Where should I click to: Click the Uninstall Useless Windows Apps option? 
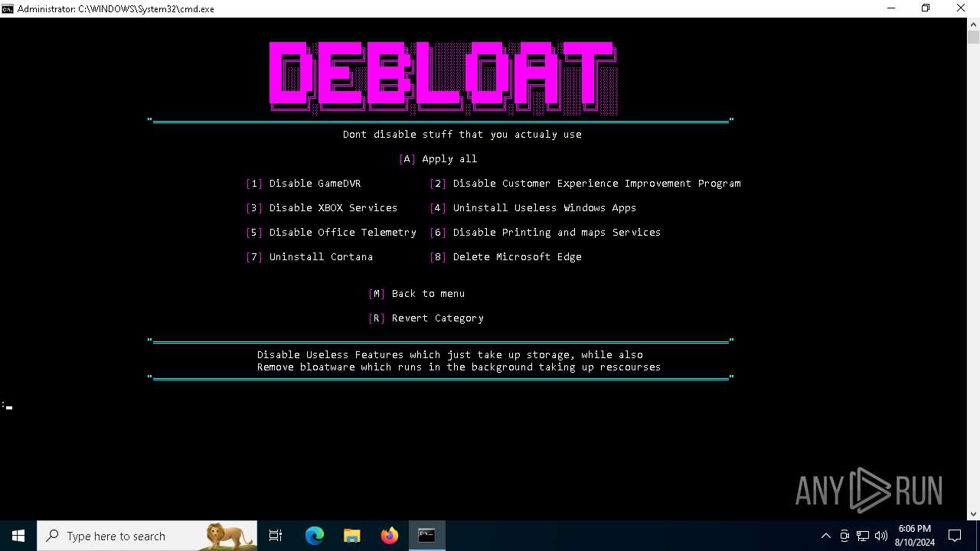point(533,208)
